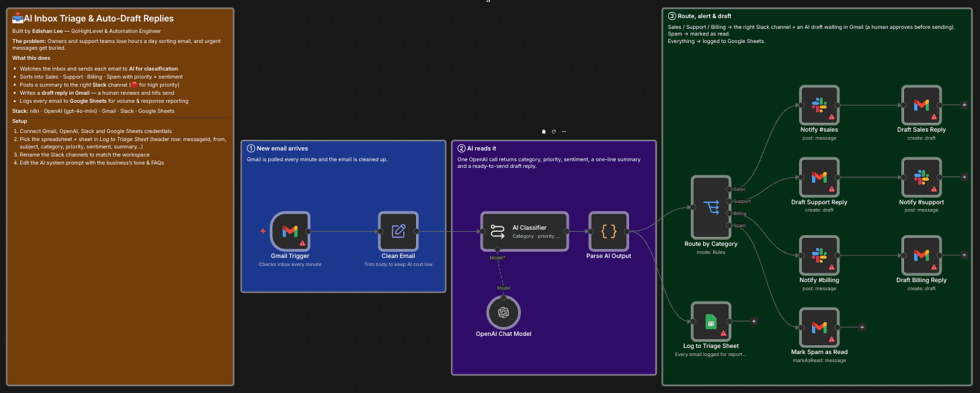
Task: Select the Draft Support Reply node
Action: [819, 177]
